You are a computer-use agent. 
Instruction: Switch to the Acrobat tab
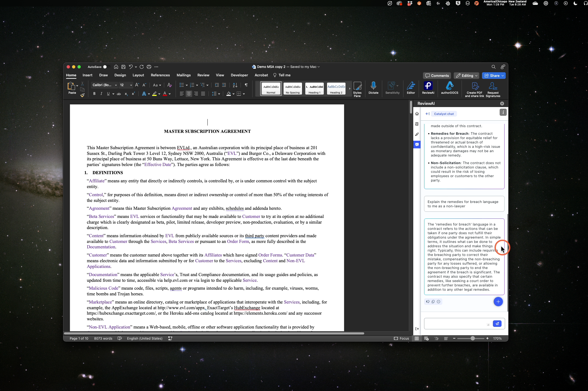[x=261, y=75]
